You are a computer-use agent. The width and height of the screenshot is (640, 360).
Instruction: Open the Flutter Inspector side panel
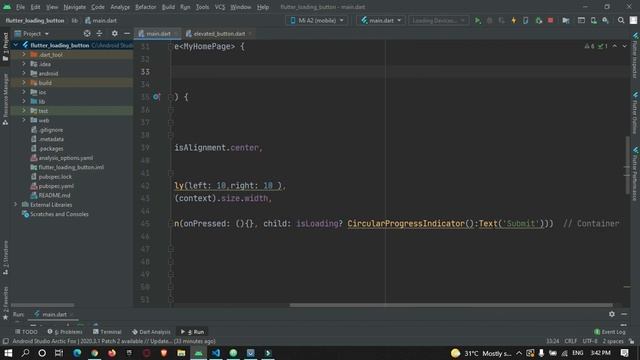[x=635, y=56]
